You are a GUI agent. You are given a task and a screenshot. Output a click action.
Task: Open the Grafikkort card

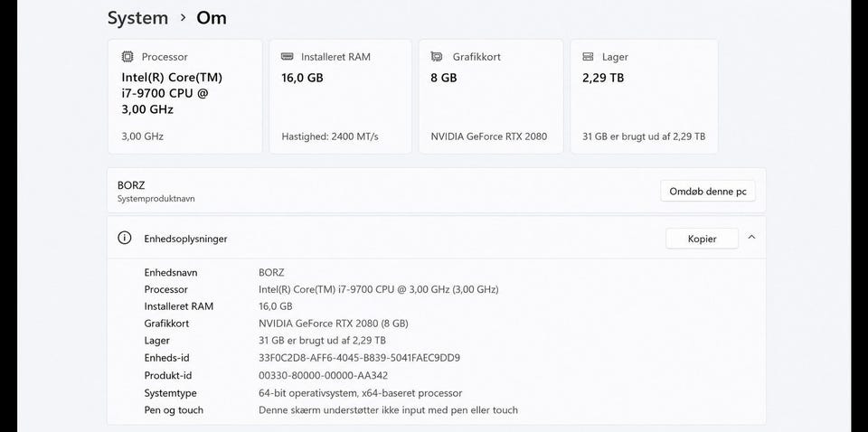pos(491,96)
